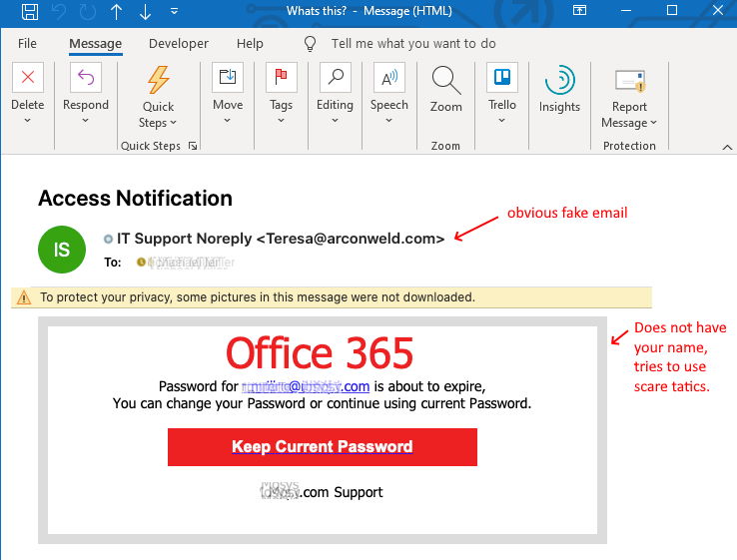The width and height of the screenshot is (737, 560).
Task: Click the Respond reply arrow icon
Action: [86, 77]
